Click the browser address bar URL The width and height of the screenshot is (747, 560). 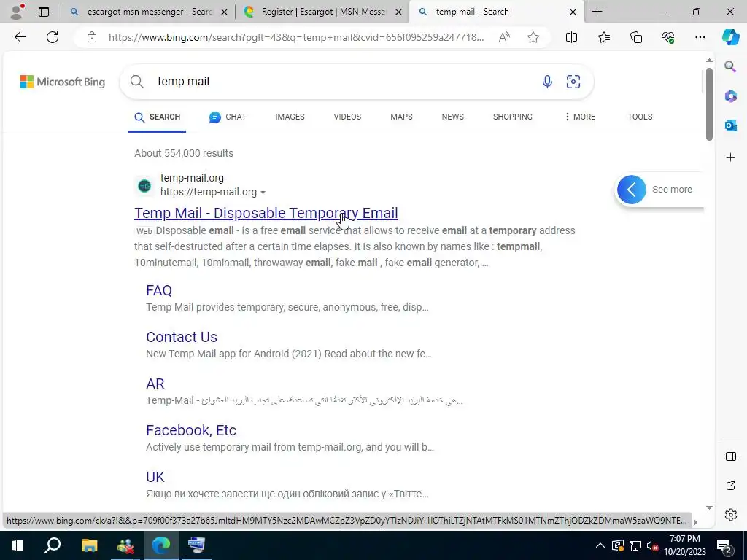click(x=296, y=37)
